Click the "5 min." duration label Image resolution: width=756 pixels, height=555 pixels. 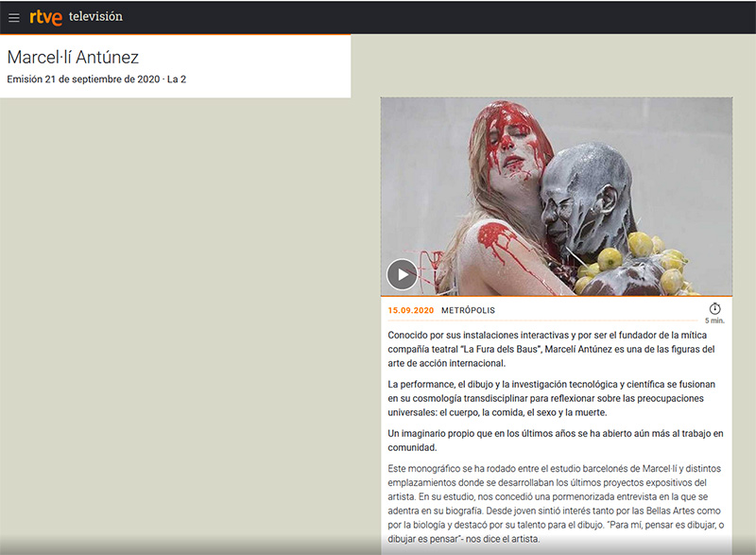(x=714, y=321)
